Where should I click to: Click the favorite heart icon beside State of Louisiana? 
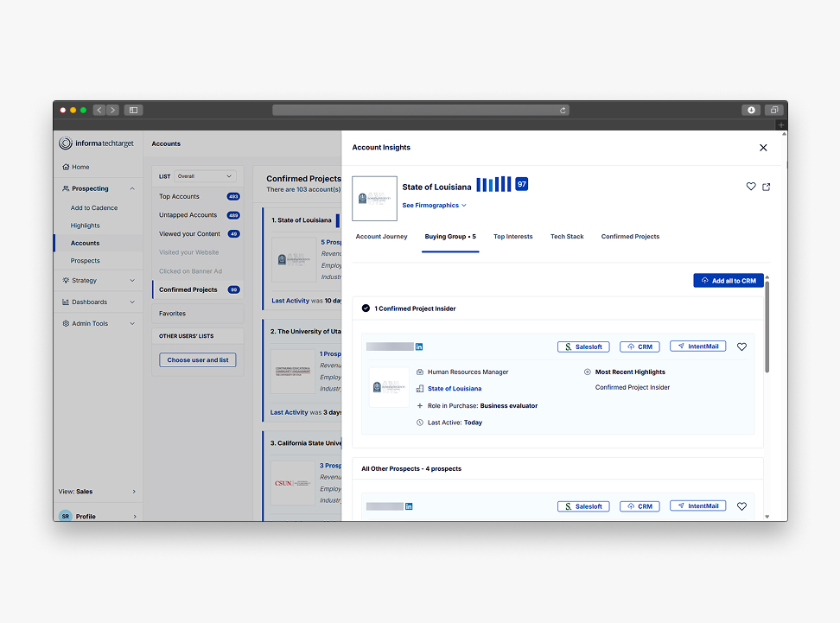(750, 187)
